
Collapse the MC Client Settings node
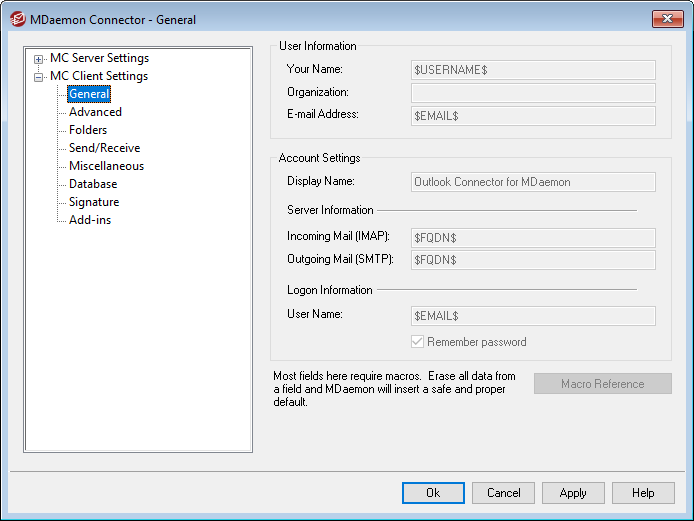[x=39, y=77]
